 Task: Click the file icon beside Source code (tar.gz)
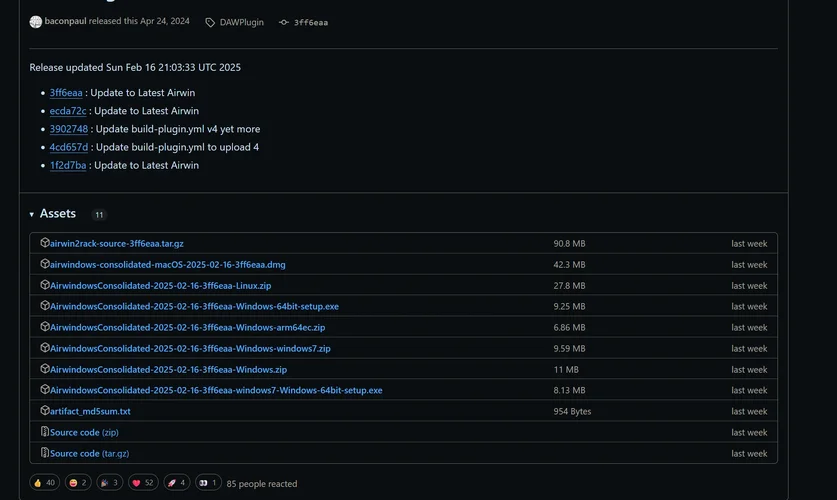(x=45, y=453)
